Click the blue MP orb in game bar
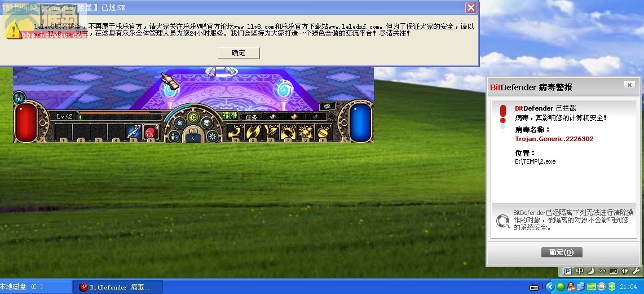The height and width of the screenshot is (294, 644). [x=361, y=122]
